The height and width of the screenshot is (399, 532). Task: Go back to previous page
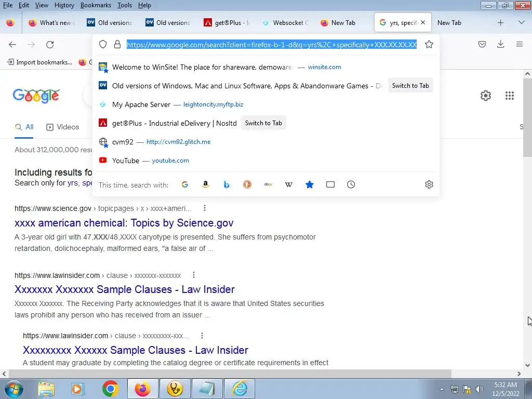pyautogui.click(x=12, y=45)
